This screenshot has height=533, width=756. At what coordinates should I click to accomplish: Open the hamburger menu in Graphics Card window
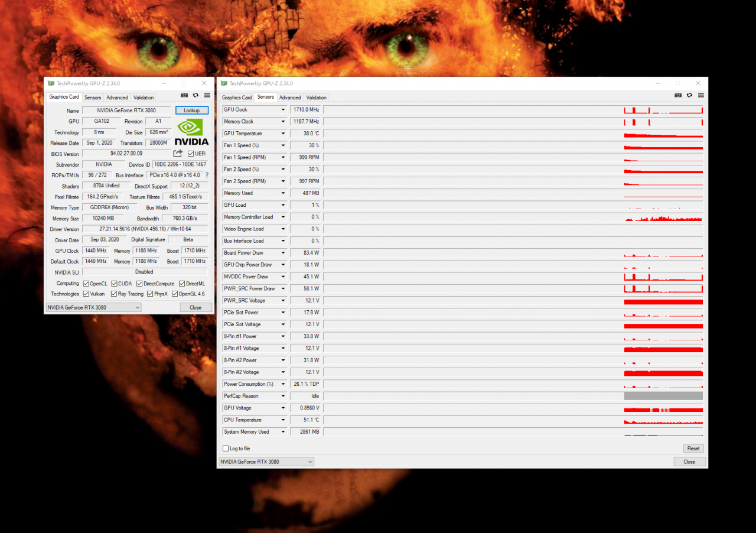207,95
